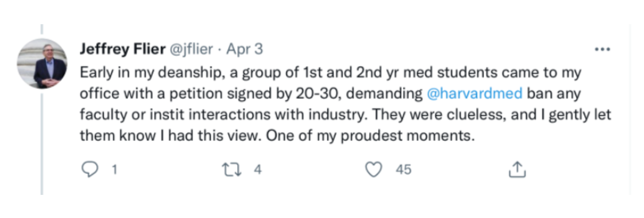This screenshot has width=644, height=218.
Task: Open Jeffrey Flier's profile avatar photo
Action: pos(42,63)
